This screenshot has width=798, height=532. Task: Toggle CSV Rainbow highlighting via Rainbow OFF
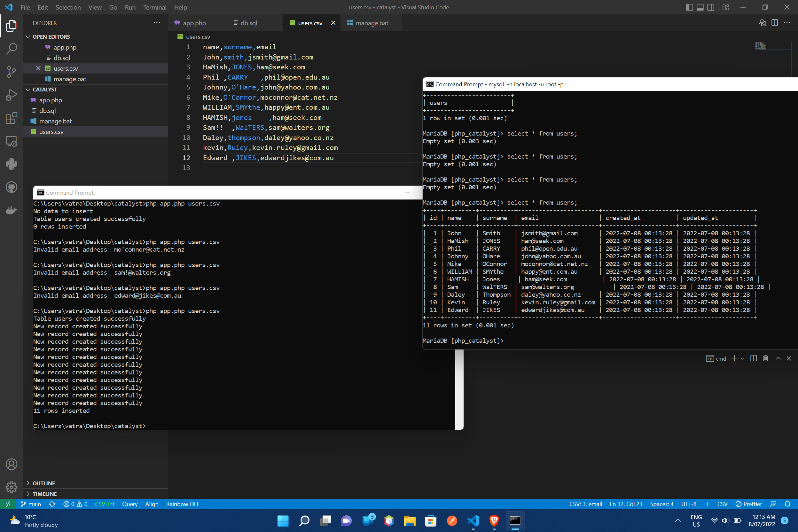[183, 504]
